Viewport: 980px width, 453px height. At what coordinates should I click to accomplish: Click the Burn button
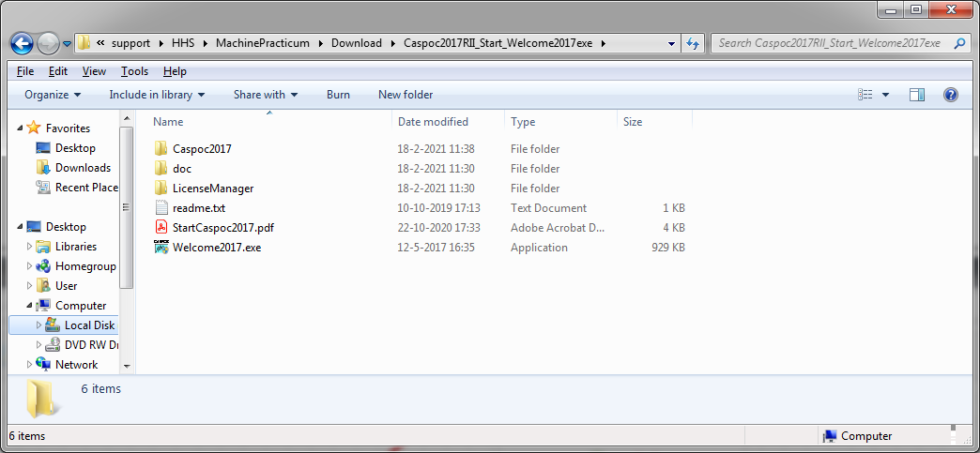[338, 95]
